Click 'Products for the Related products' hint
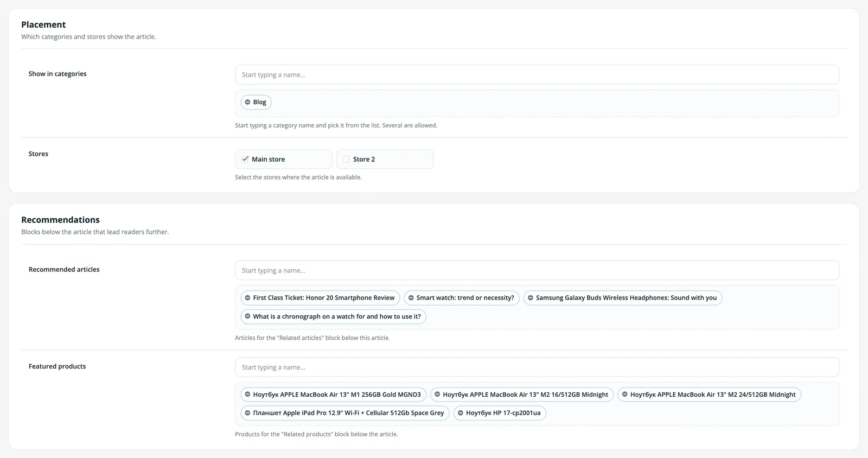The image size is (868, 458). click(x=316, y=434)
